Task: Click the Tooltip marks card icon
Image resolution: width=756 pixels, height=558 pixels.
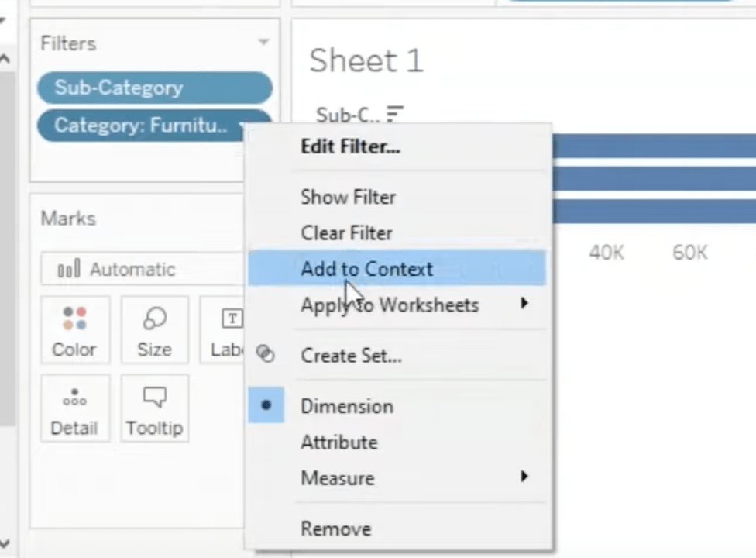Action: (154, 398)
